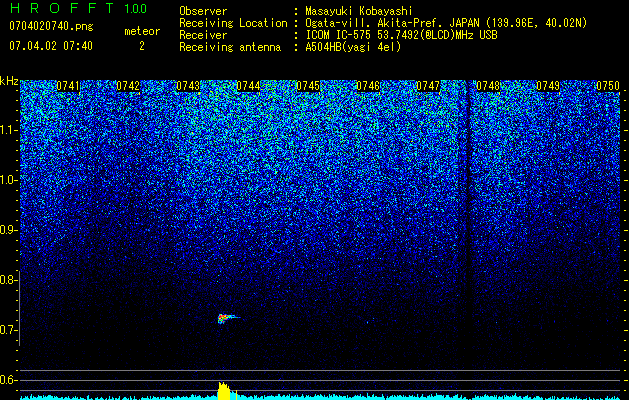Click the 0744 time marker

click(248, 86)
